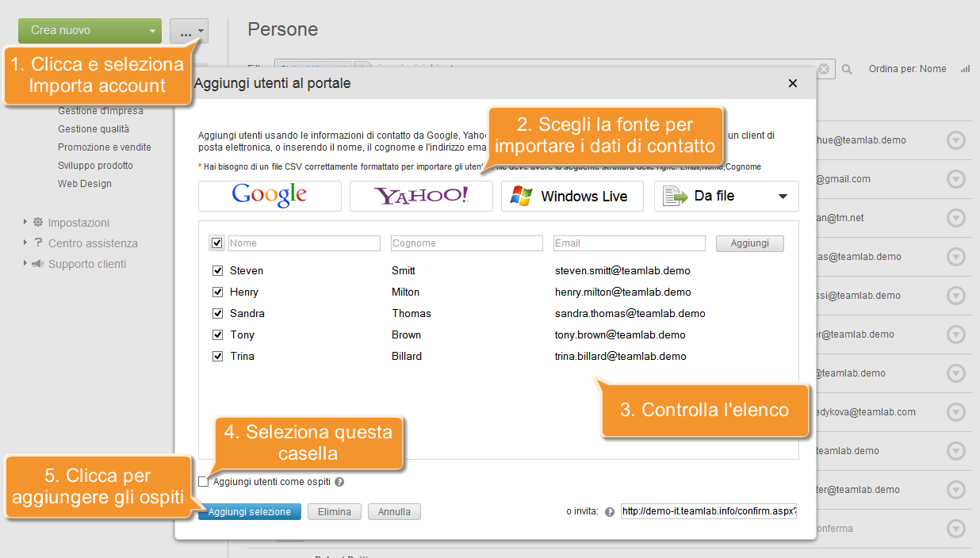Select 'Web Design' group

85,184
